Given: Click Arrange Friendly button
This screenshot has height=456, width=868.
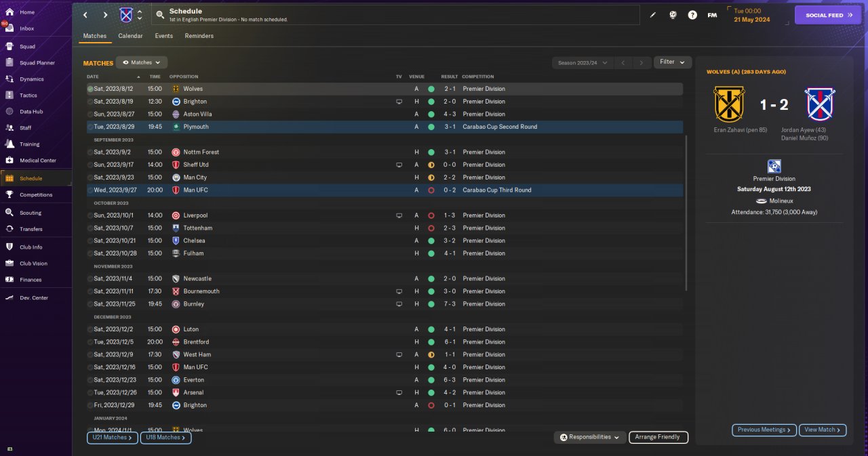Looking at the screenshot, I should click(658, 438).
